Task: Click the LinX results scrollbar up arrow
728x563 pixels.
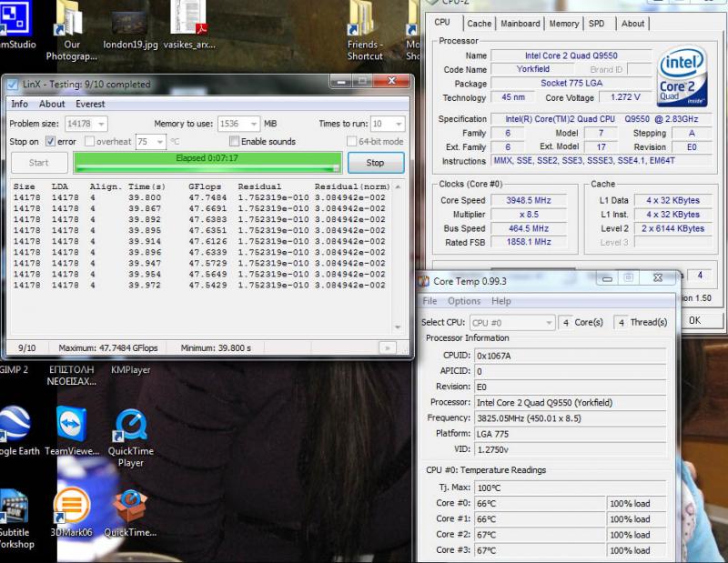Action: (398, 186)
